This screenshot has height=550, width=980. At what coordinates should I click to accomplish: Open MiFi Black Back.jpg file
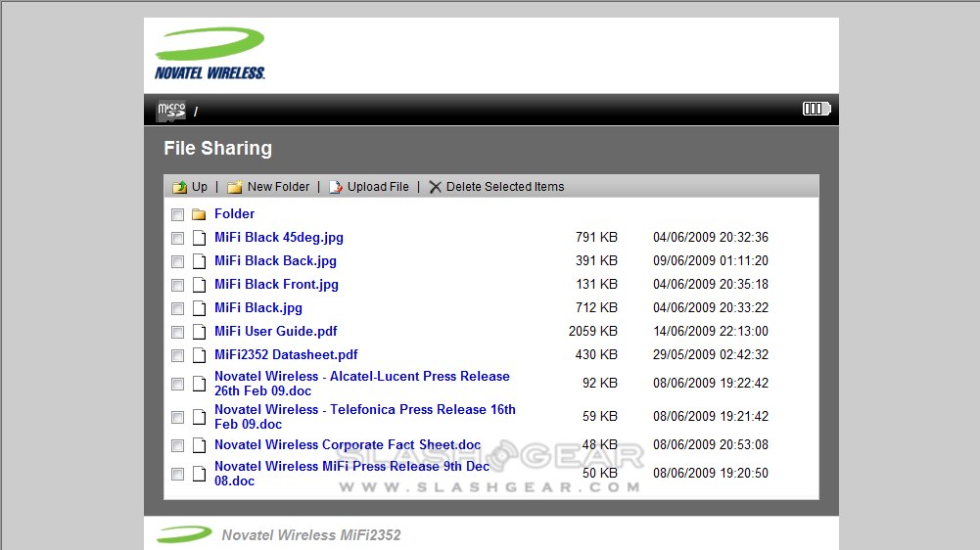click(x=276, y=260)
